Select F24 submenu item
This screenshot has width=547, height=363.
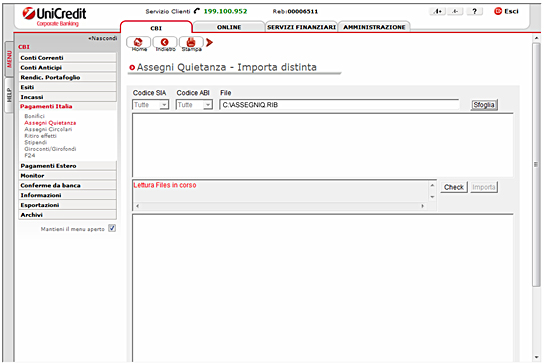point(30,155)
